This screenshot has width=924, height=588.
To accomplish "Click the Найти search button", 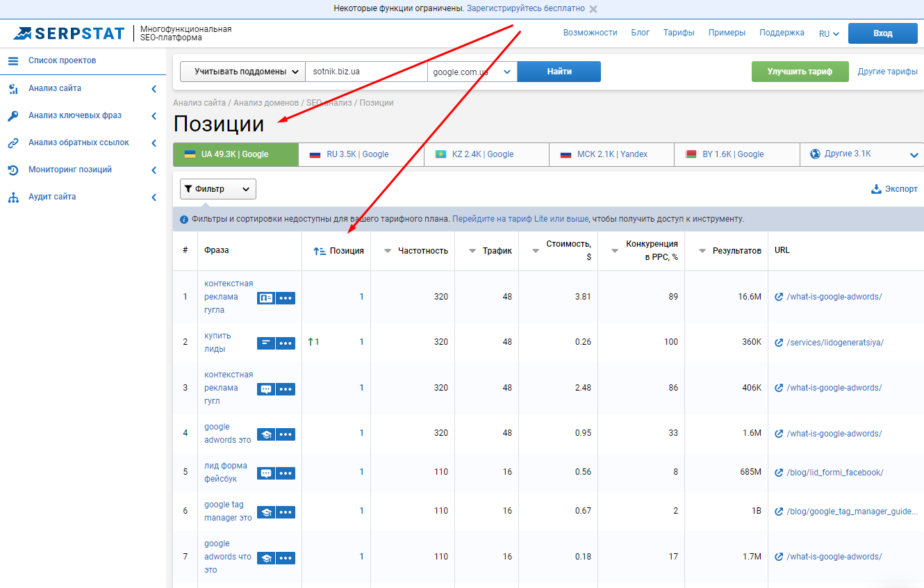I will (x=559, y=72).
